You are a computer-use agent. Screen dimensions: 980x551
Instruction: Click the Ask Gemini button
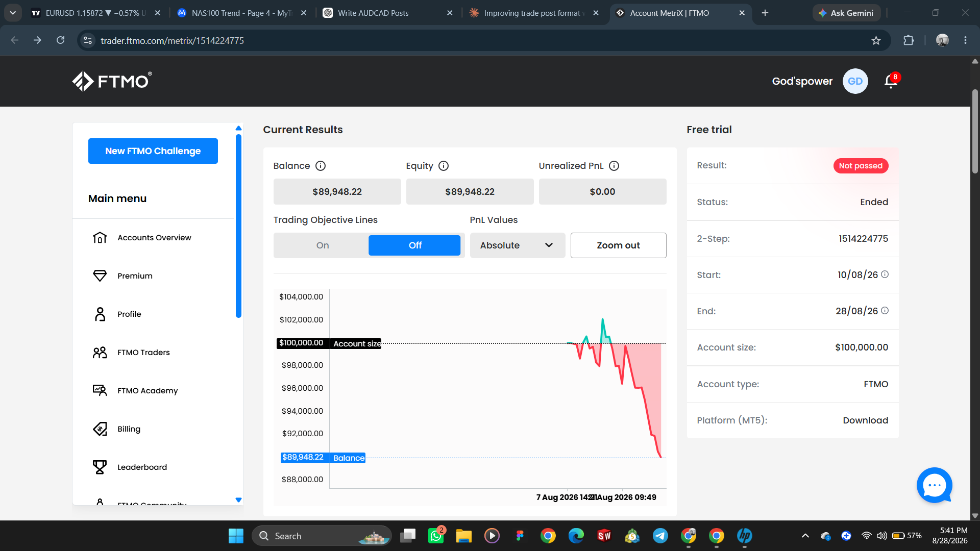point(846,13)
